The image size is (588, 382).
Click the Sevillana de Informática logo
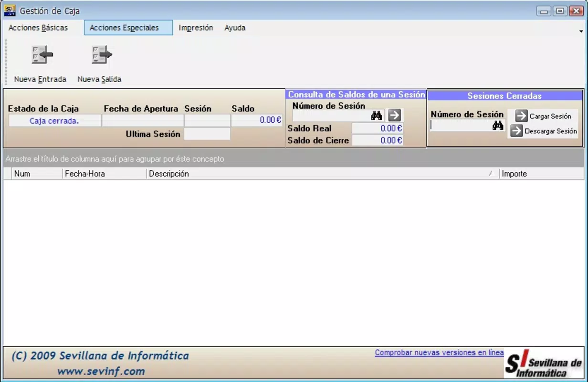click(x=543, y=363)
